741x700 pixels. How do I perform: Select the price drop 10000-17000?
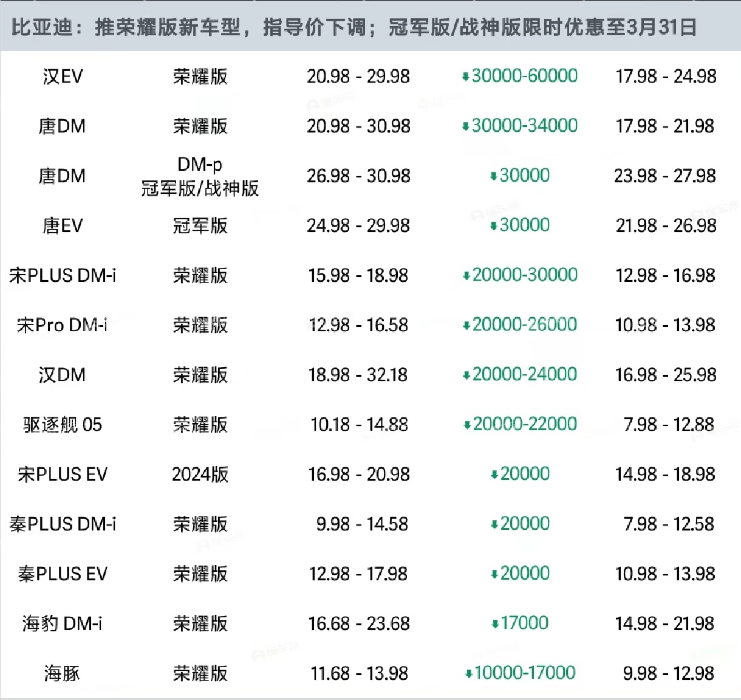(x=520, y=674)
